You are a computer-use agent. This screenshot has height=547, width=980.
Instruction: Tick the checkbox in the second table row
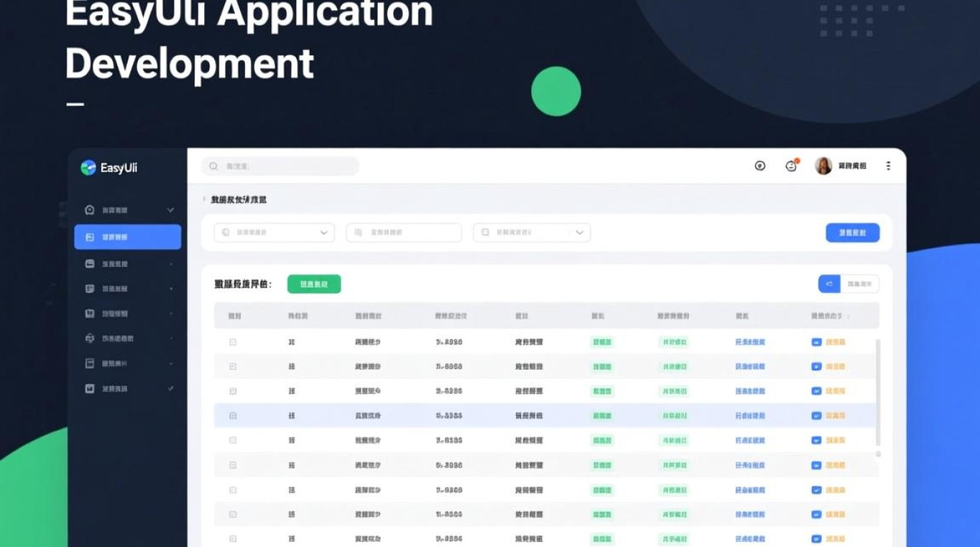(233, 366)
